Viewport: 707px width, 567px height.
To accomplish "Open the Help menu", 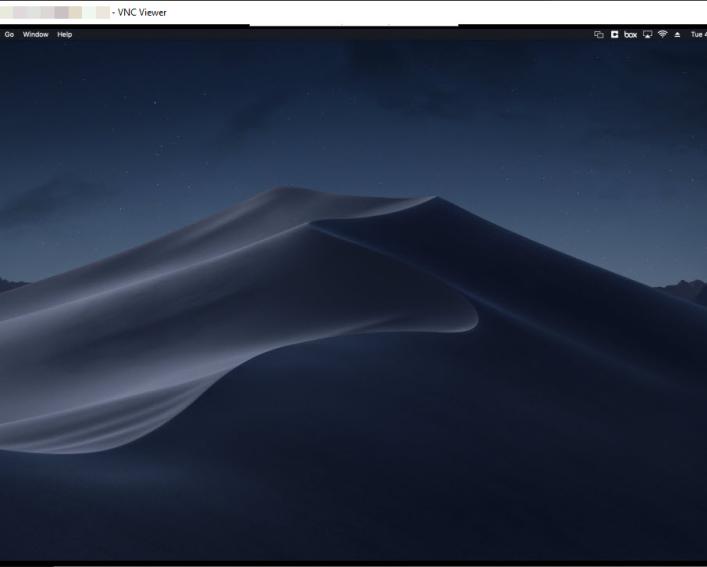I will point(64,35).
